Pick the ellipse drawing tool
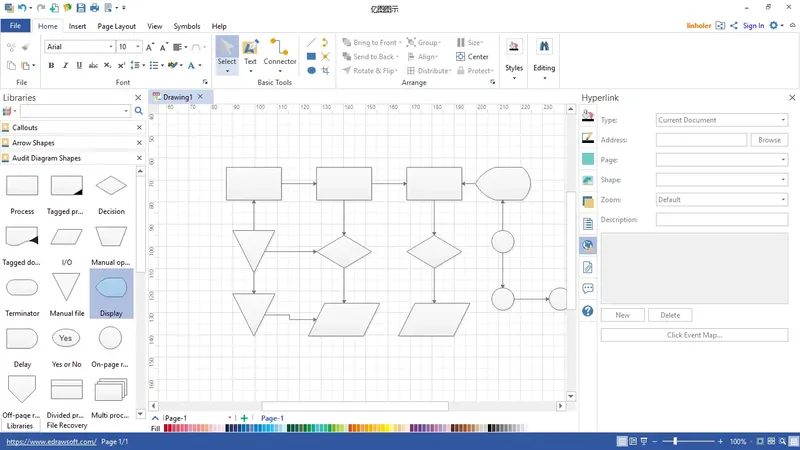 tap(311, 70)
